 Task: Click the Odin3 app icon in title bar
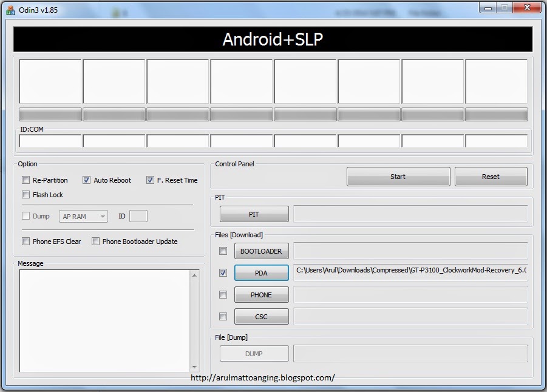coord(11,10)
